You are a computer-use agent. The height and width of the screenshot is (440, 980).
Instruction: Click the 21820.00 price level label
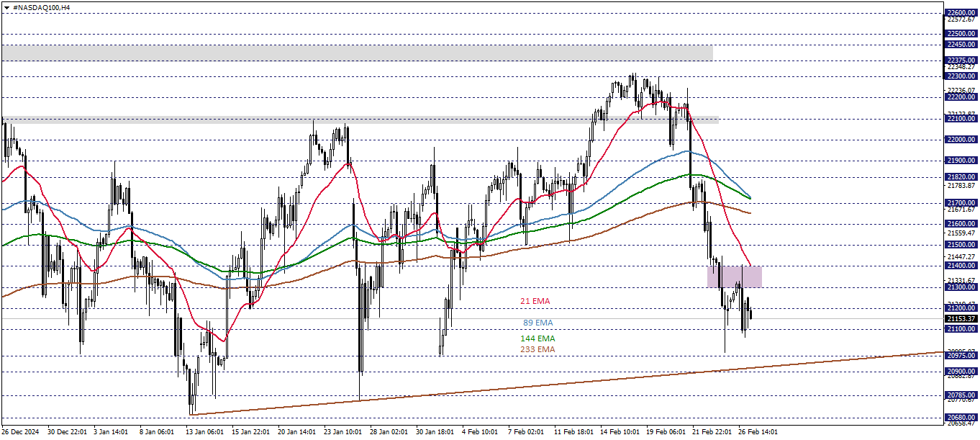(962, 176)
